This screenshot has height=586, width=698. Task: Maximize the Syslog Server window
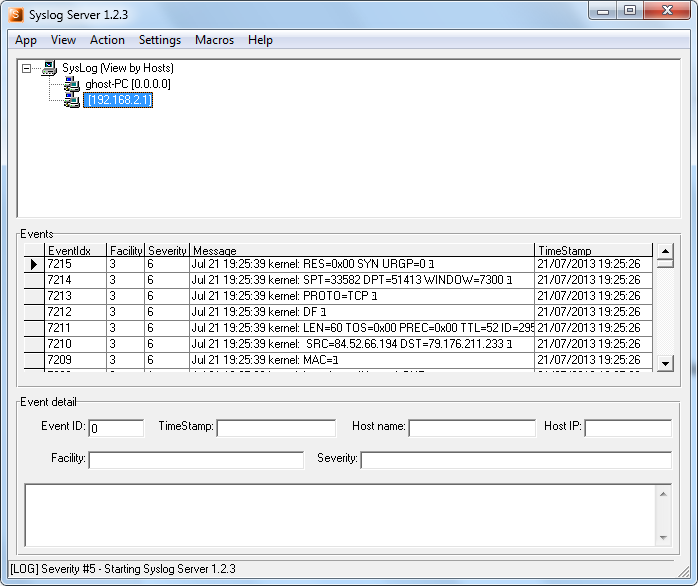tap(629, 11)
